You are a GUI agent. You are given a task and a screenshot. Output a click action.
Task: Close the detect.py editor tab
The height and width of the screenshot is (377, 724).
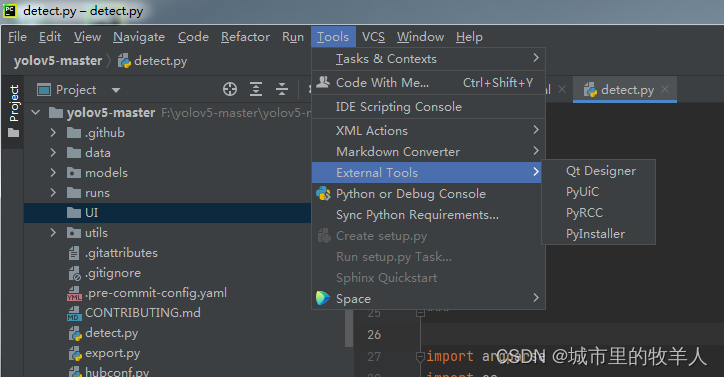pos(665,89)
